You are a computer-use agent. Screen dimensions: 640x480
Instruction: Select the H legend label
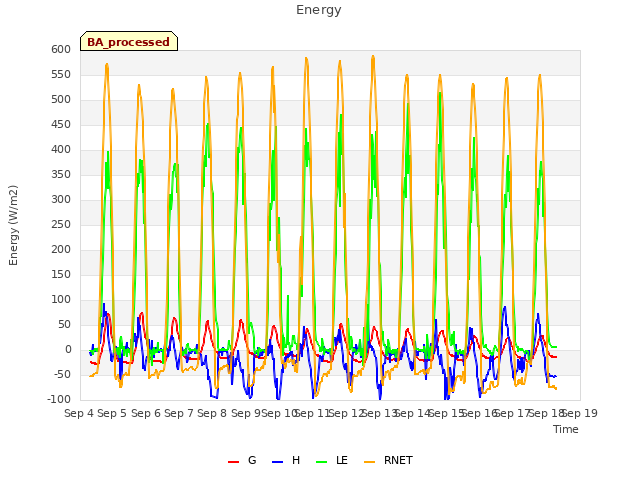tap(296, 460)
